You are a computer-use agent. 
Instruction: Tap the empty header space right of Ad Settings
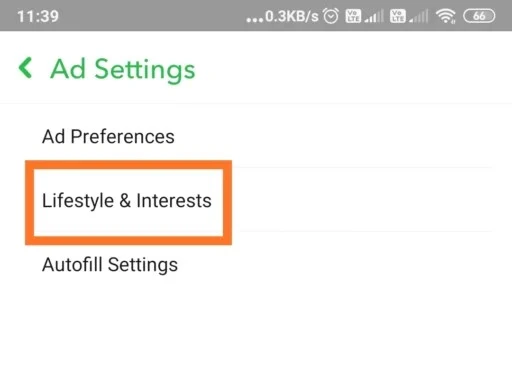tap(353, 68)
